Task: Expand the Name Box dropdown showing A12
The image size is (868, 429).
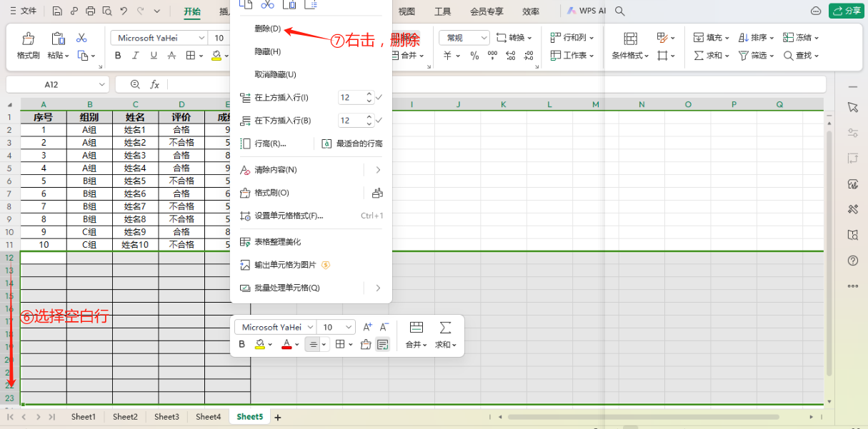Action: pyautogui.click(x=103, y=84)
